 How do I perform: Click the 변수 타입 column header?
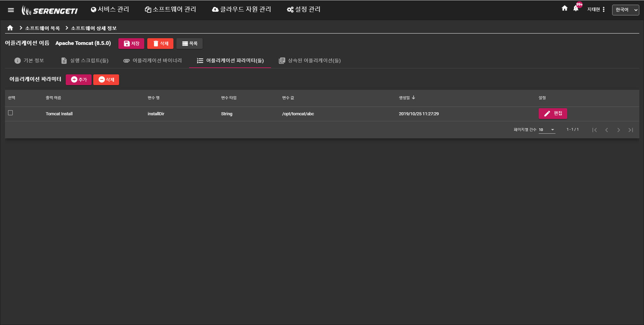229,98
